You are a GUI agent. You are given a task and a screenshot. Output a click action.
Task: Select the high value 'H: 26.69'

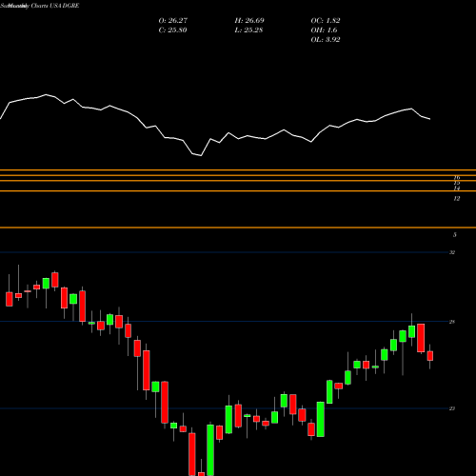tap(249, 21)
